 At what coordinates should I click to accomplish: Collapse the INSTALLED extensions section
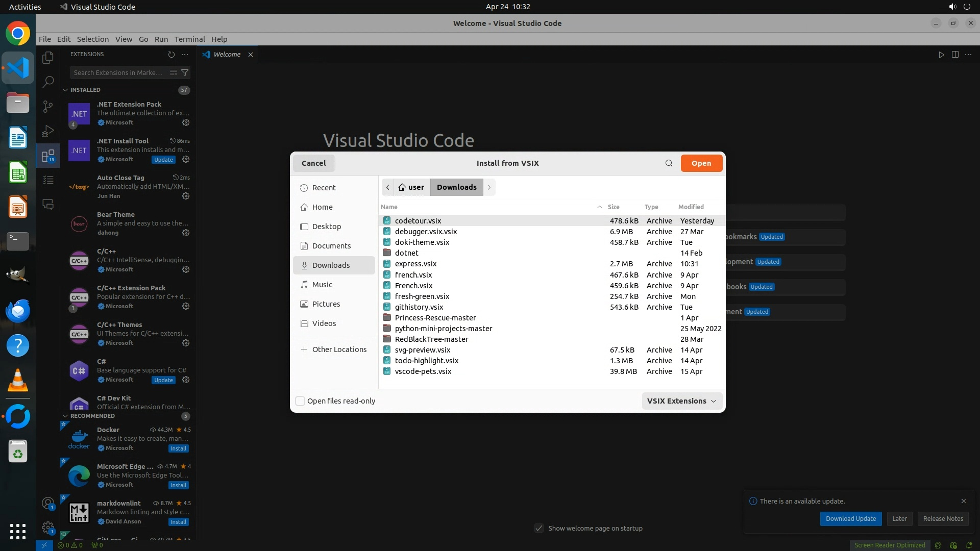(x=65, y=90)
